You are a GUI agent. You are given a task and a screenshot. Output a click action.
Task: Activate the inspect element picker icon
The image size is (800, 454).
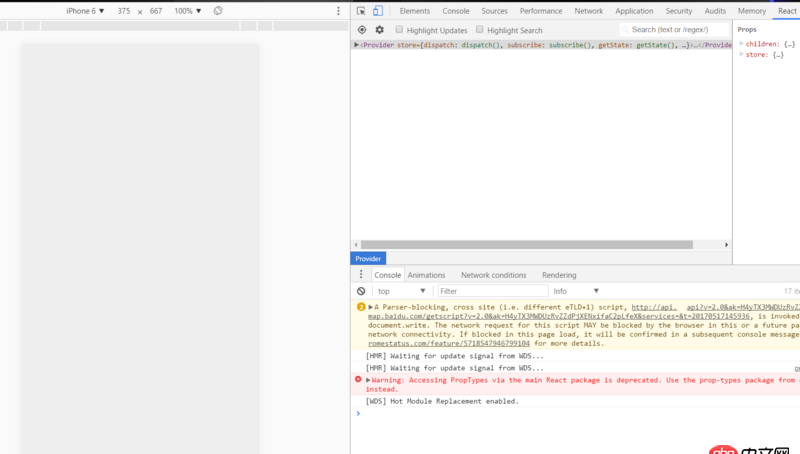361,11
